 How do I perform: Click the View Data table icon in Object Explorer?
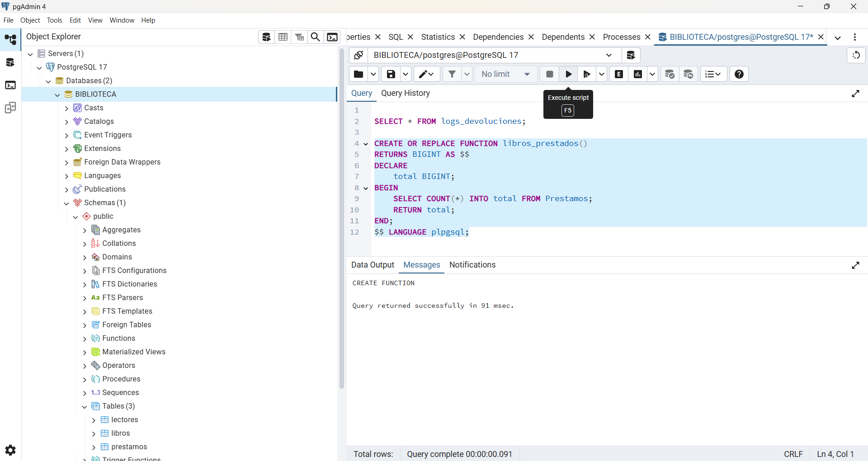pos(283,37)
